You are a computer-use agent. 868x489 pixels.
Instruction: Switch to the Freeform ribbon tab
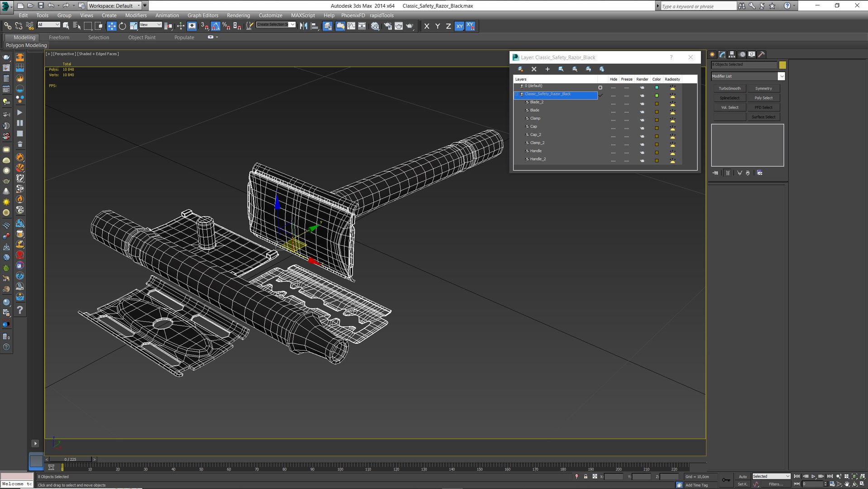(x=59, y=38)
